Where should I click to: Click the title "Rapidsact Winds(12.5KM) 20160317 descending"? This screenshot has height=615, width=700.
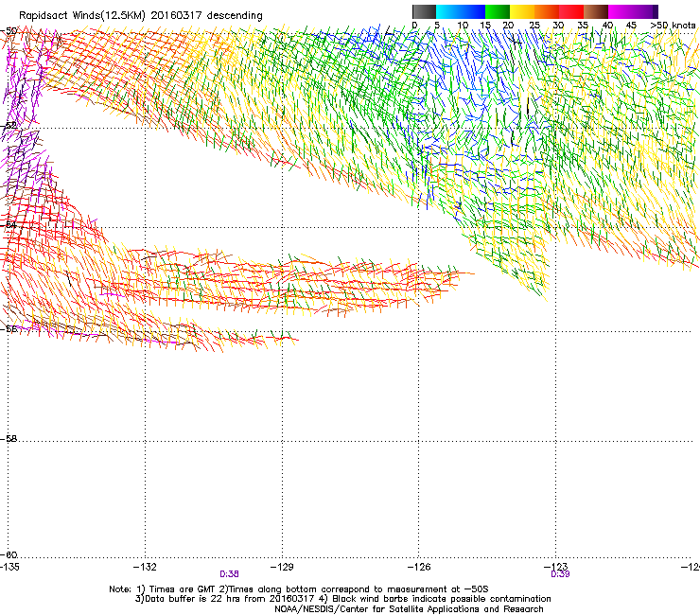[x=141, y=16]
